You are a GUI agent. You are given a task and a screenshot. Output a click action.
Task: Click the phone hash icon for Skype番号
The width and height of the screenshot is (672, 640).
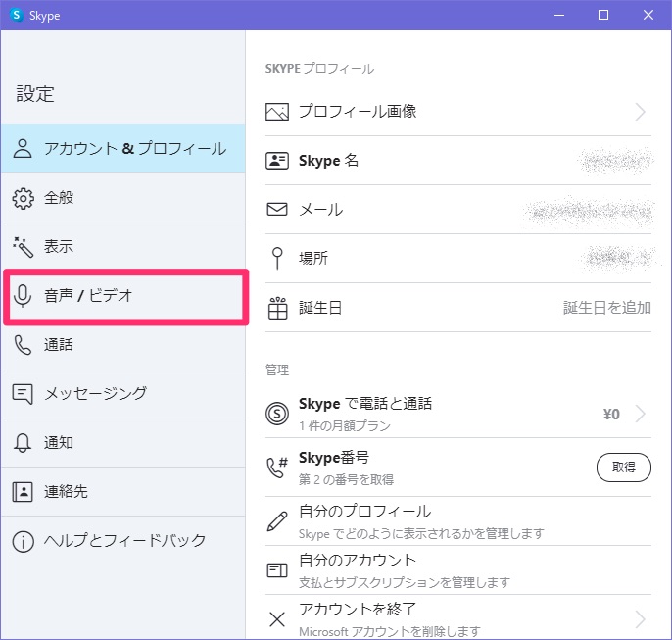click(277, 468)
